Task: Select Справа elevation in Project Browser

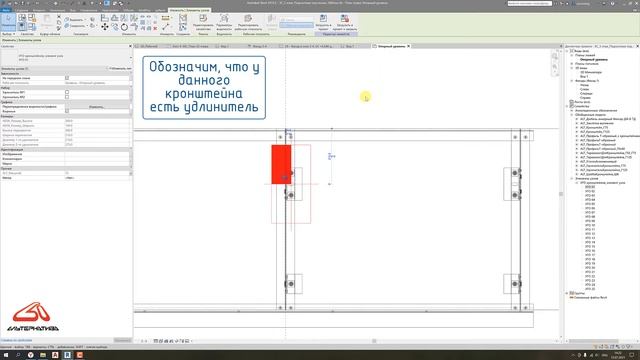Action: [x=585, y=98]
